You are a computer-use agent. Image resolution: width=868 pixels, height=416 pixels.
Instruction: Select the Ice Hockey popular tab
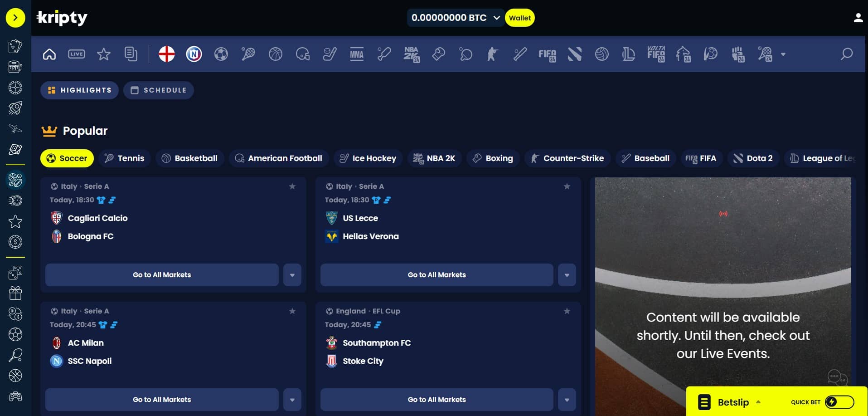[368, 158]
